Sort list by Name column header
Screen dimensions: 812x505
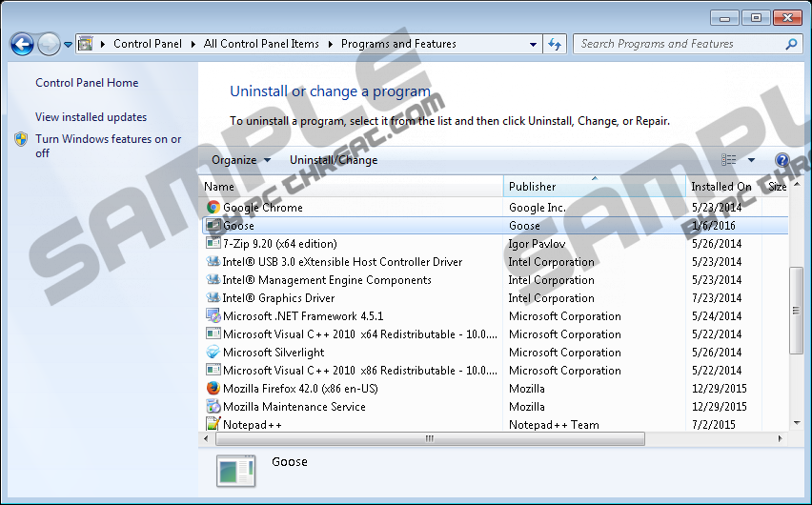(x=219, y=187)
